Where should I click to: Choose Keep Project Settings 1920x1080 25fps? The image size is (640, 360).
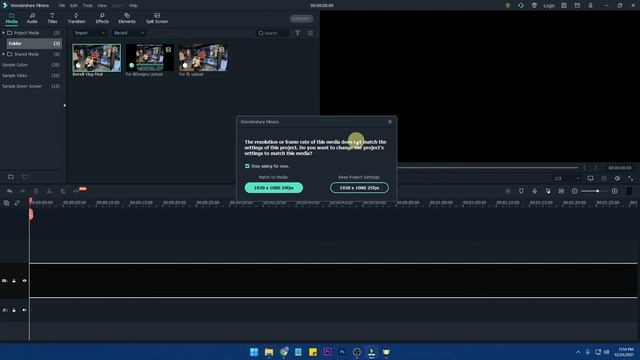(x=359, y=188)
